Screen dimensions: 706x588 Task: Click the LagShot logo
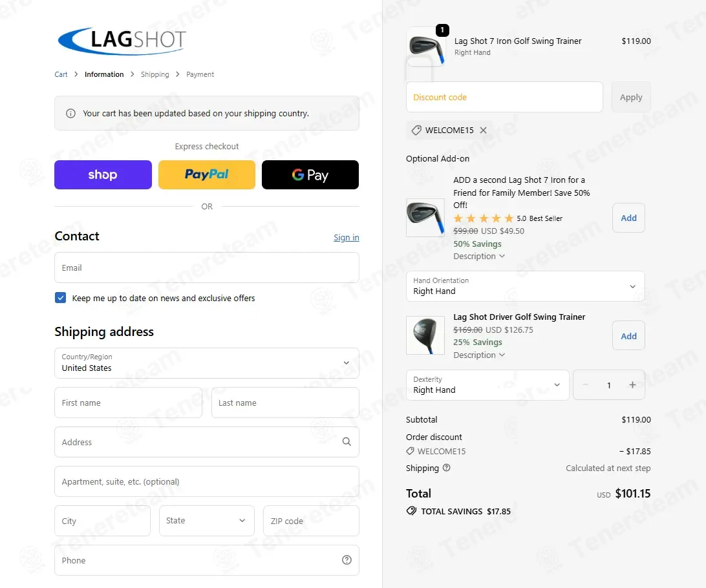point(122,41)
